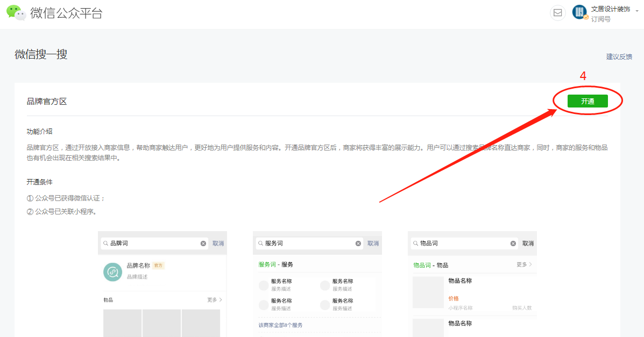Screen dimensions: 644x337
Task: Click the first 物品名称 thumbnail placeholder
Action: pos(428,292)
